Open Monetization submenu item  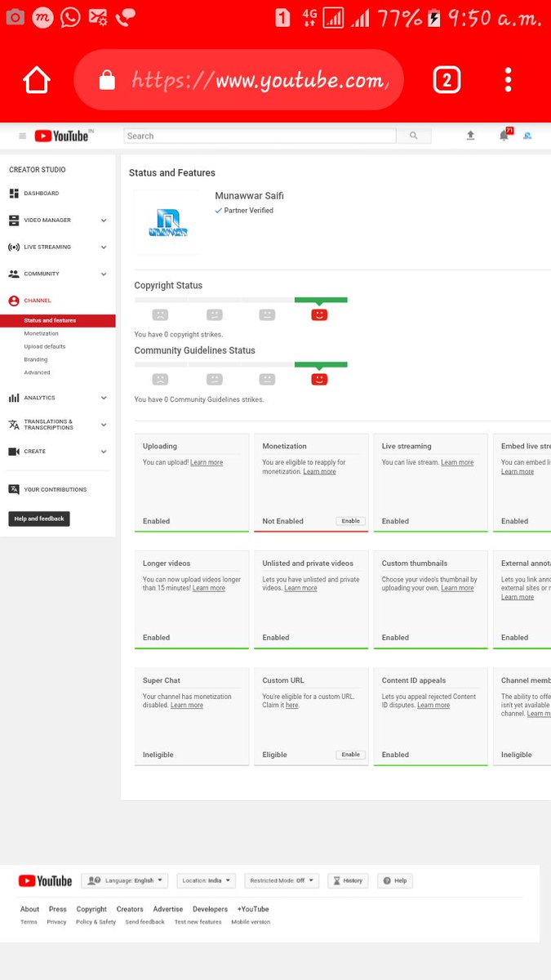pos(42,333)
